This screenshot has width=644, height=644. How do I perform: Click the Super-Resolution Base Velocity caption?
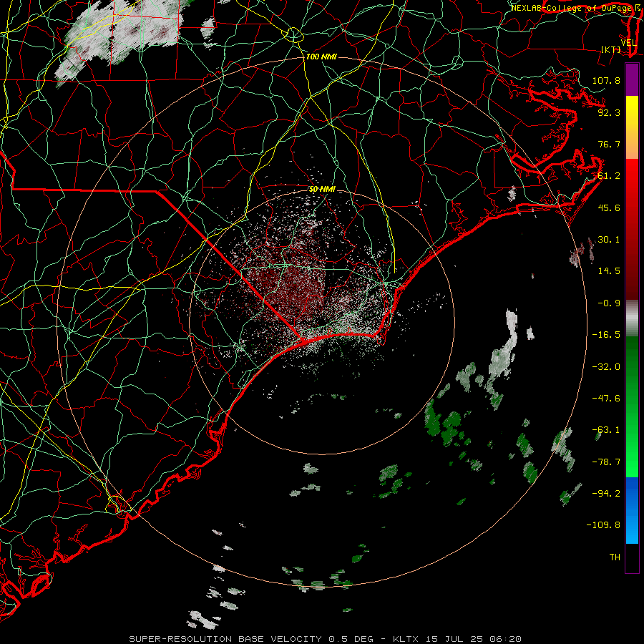click(x=326, y=639)
